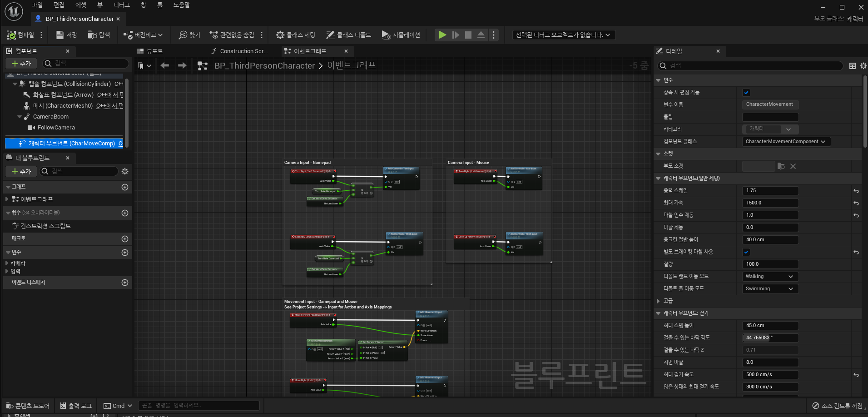Navigate forward in graph history
868x417 pixels.
(x=182, y=66)
